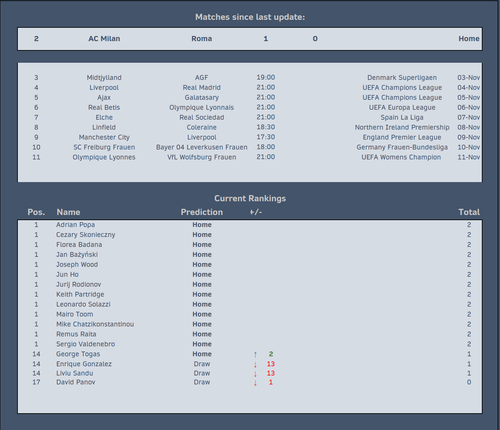This screenshot has width=500, height=430.
Task: Click the Prediction column header
Action: [x=202, y=212]
